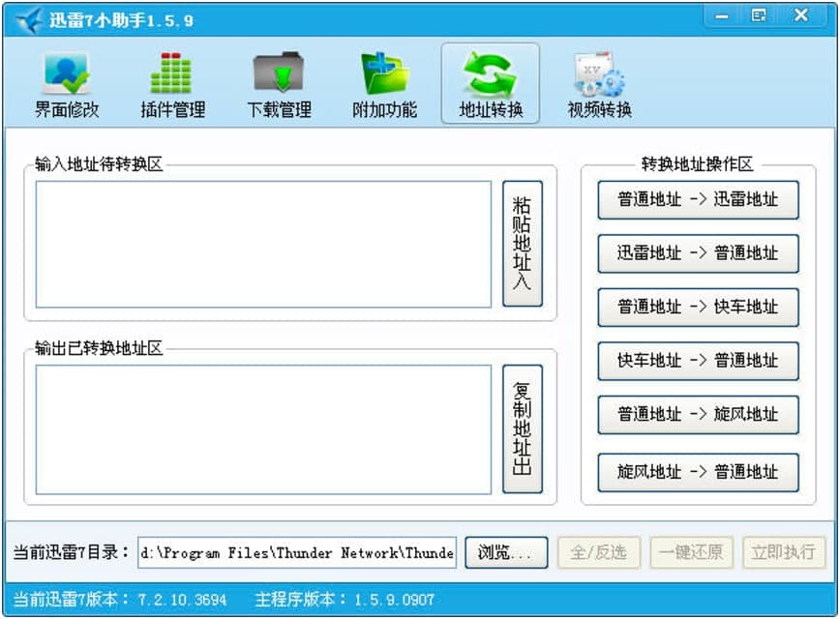The image size is (840, 619).
Task: Close the 迅雷7小助手 window
Action: [x=801, y=15]
